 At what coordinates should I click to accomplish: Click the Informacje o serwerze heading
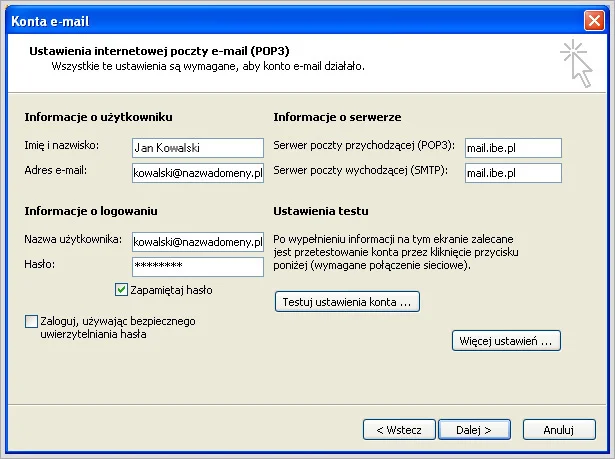337,117
